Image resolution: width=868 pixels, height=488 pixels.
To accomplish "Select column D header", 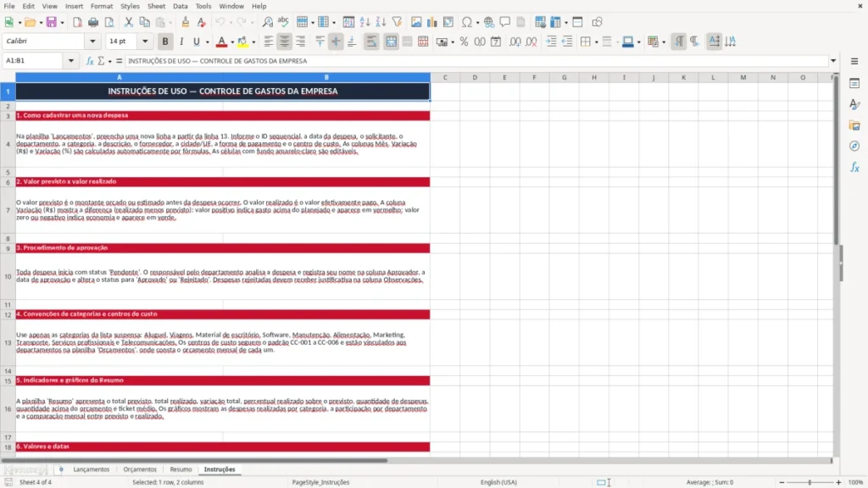I will tap(475, 77).
